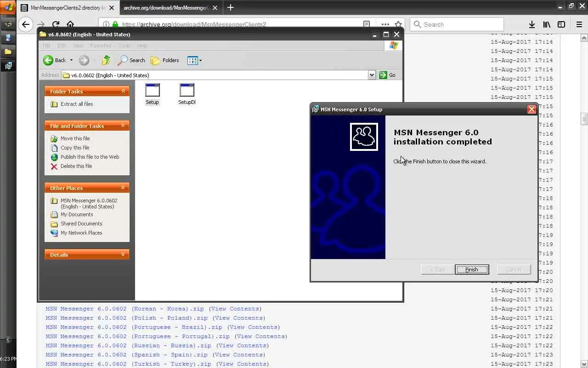Click Firefox back arrow button
Screen dimensions: 588x368
26,24
